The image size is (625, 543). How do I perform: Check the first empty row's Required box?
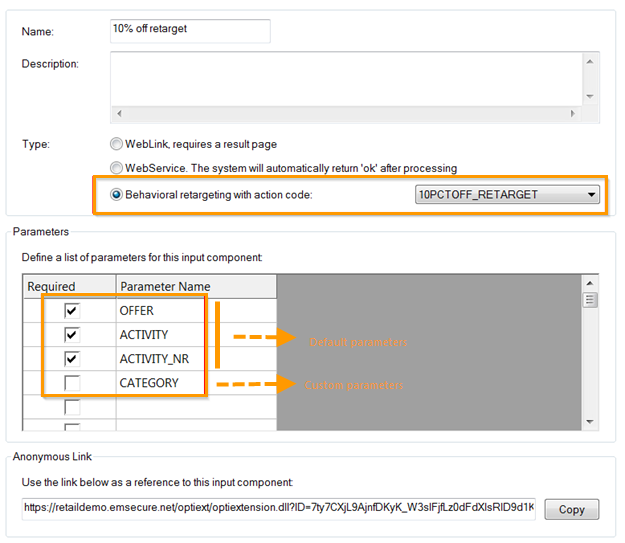(71, 407)
